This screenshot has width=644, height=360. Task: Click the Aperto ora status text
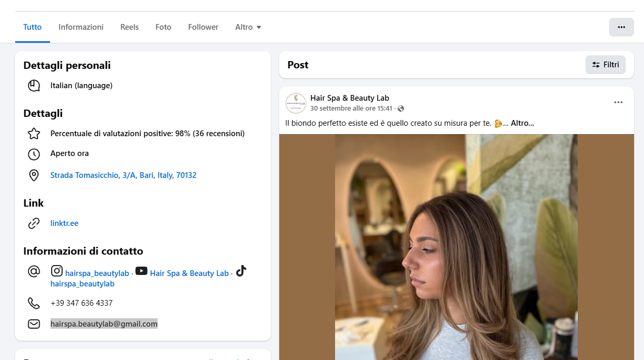click(70, 153)
